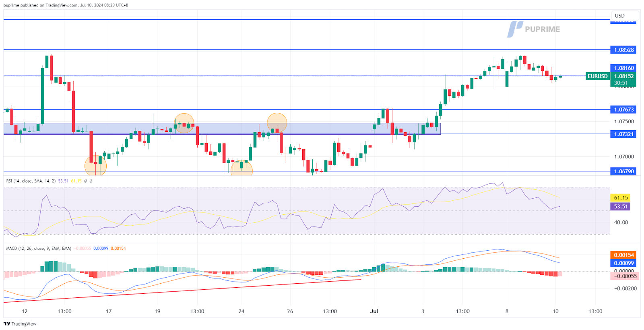
Task: Open the RSI (14, close, SMA, 14, 2) legend
Action: tap(31, 181)
